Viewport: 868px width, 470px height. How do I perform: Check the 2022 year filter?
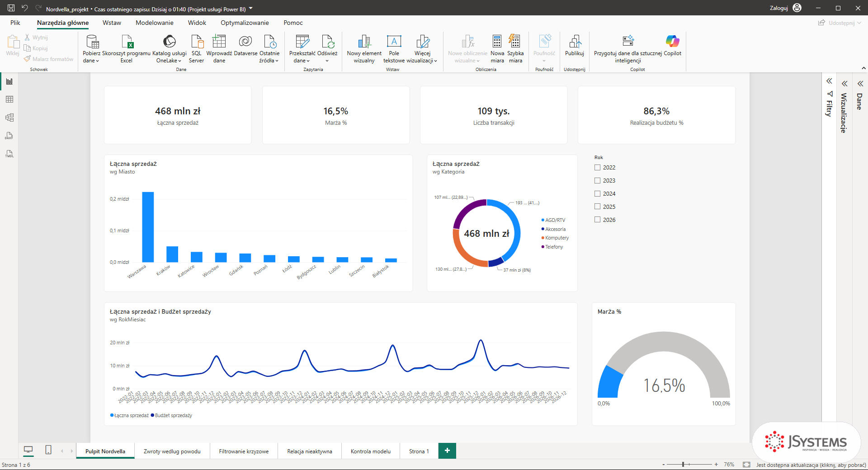click(597, 167)
